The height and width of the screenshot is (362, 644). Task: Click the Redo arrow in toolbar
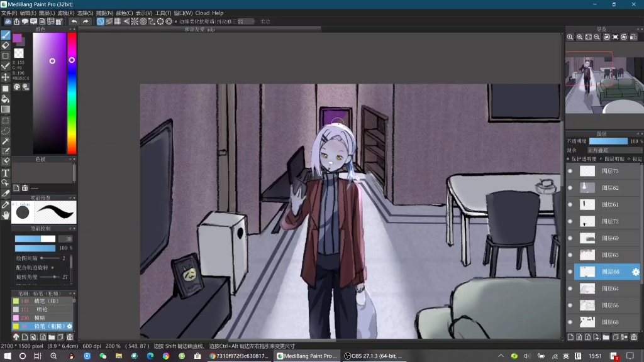86,21
